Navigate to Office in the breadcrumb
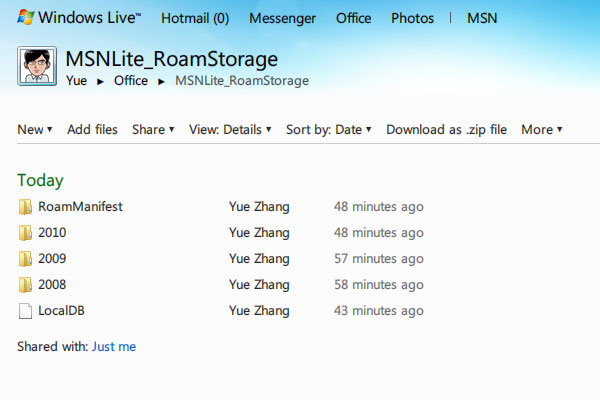Image resolution: width=600 pixels, height=400 pixels. [131, 80]
